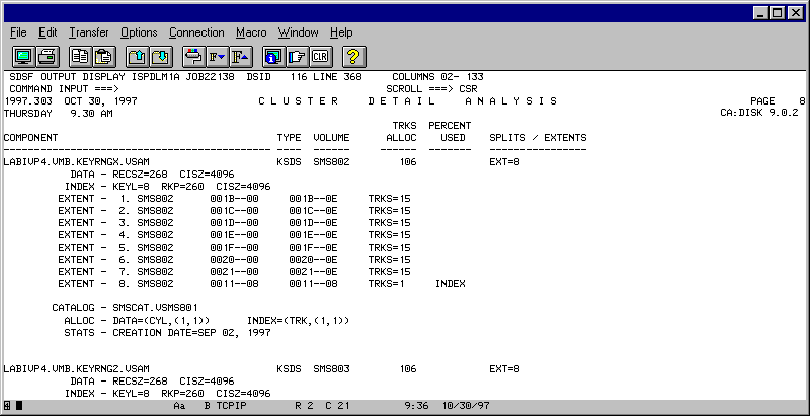810x416 pixels.
Task: Decrease font size with F-down icon
Action: click(x=219, y=56)
